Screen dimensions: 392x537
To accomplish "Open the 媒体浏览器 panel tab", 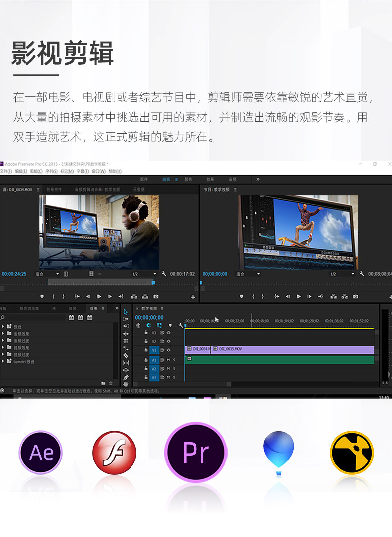I will tap(29, 308).
